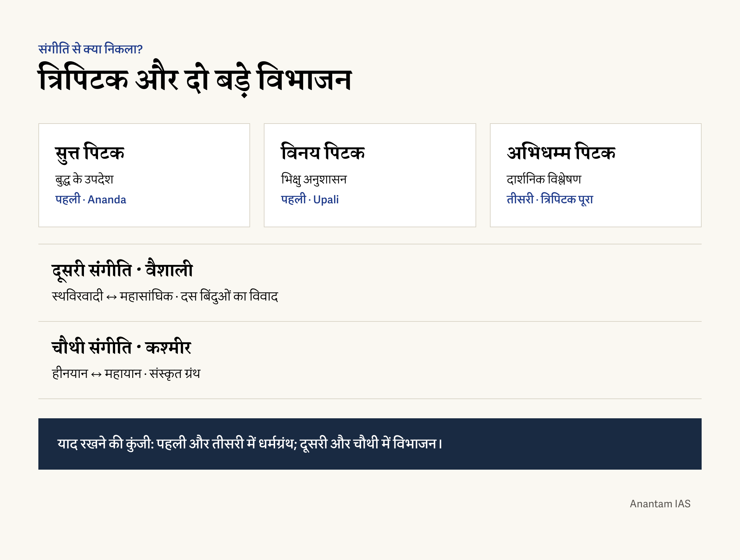Click the blue label 'पहली · Upali'

(x=310, y=199)
